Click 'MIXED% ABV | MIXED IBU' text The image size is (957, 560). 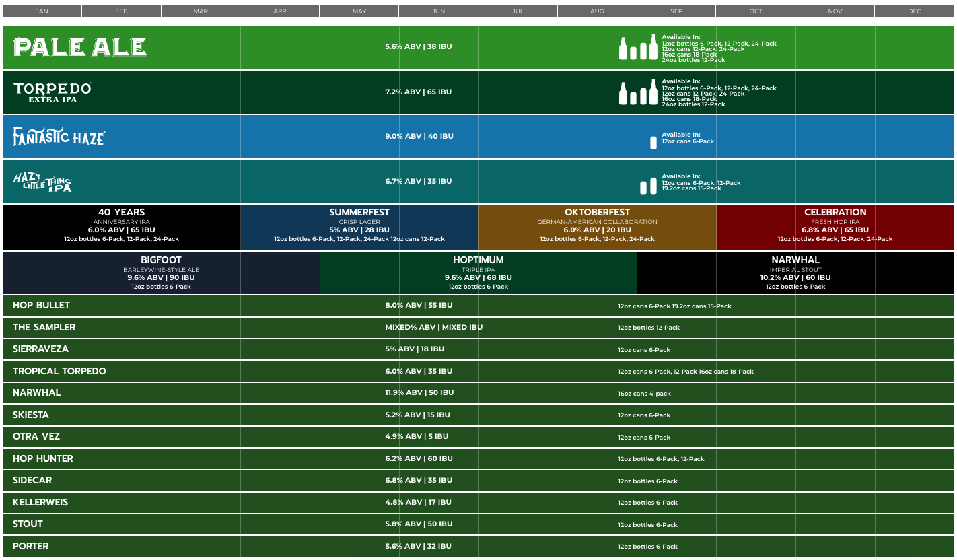pyautogui.click(x=434, y=327)
